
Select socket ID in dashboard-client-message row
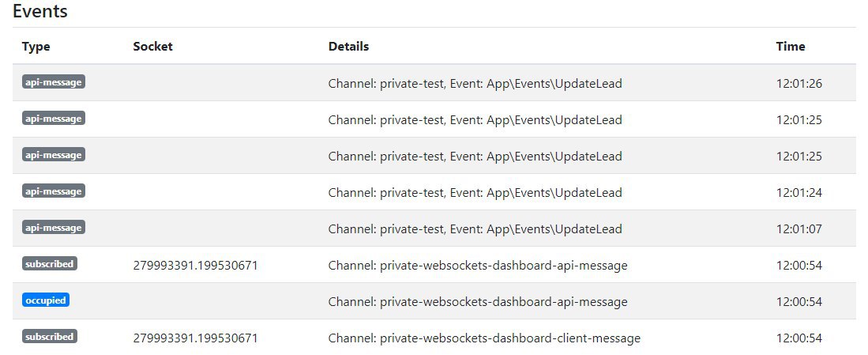click(195, 338)
